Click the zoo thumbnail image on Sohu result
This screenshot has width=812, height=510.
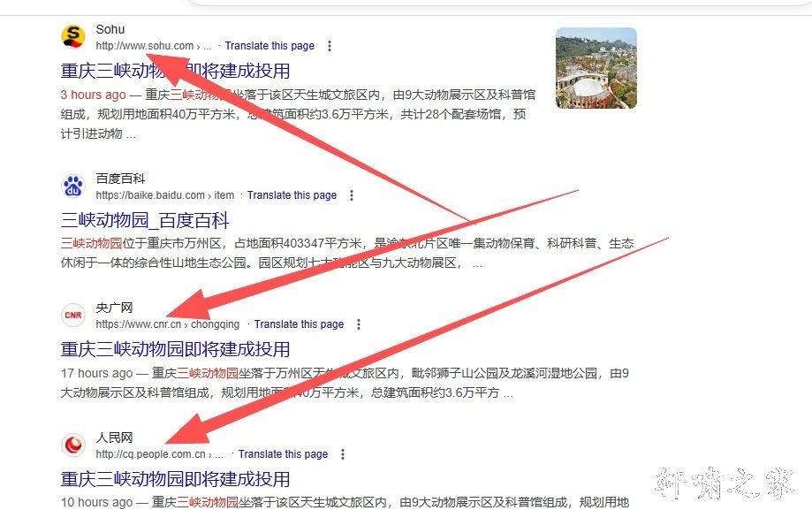pos(596,68)
